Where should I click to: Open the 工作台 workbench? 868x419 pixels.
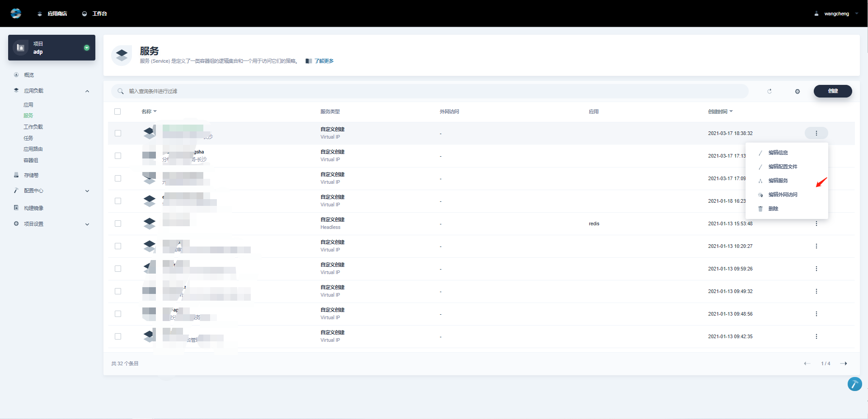click(94, 14)
